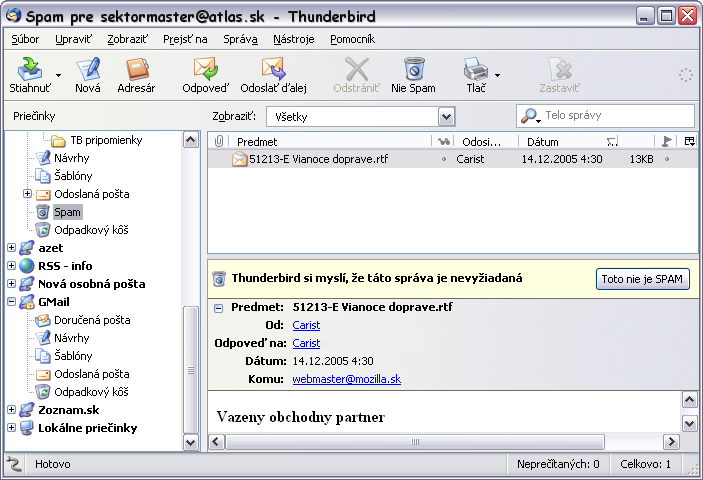Viewport: 703px width, 480px height.
Task: Collapse the message header details
Action: [x=218, y=308]
